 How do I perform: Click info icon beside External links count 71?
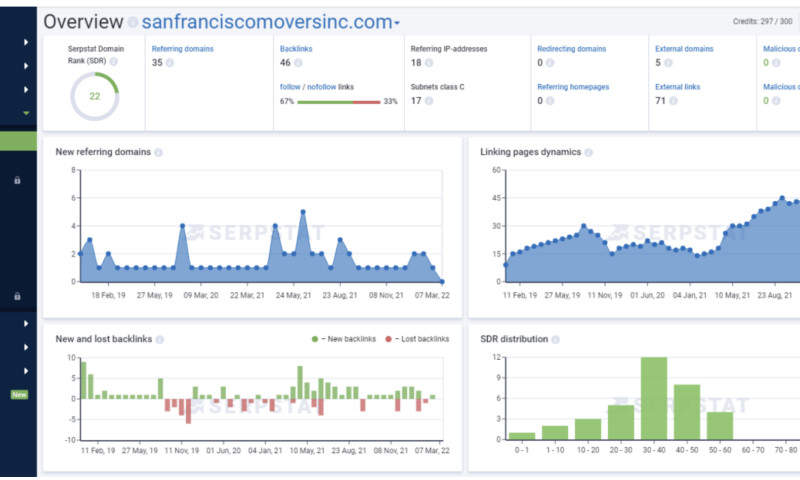[x=673, y=101]
